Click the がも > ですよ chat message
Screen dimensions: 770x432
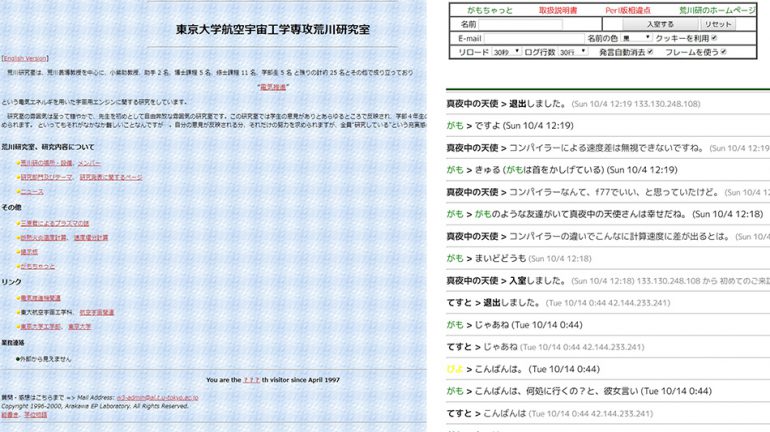(x=510, y=126)
